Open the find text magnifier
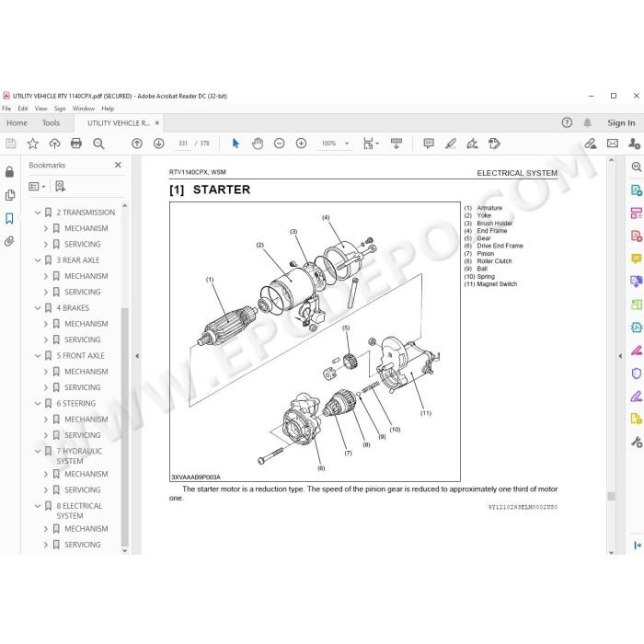 [x=98, y=144]
